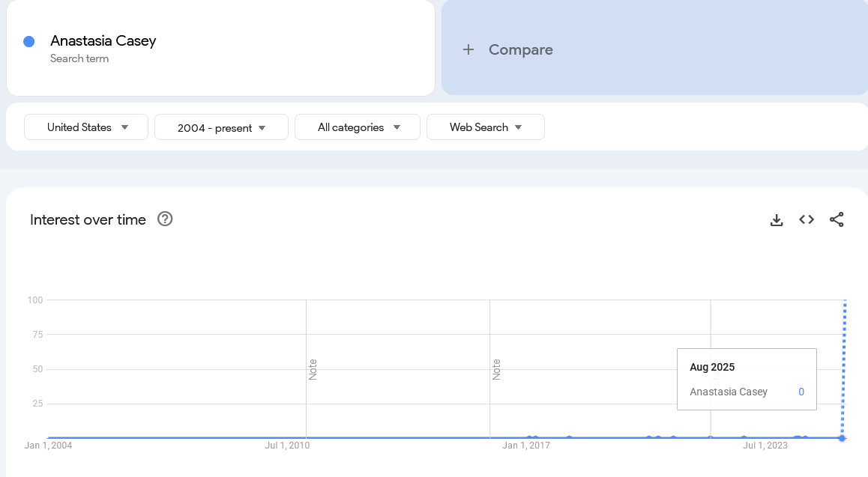Click the '75' y-axis label
The height and width of the screenshot is (477, 868).
[37, 335]
